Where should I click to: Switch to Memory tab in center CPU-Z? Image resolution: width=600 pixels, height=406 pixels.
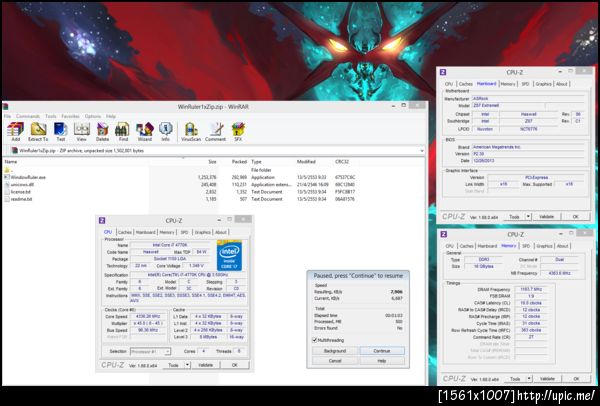[167, 232]
